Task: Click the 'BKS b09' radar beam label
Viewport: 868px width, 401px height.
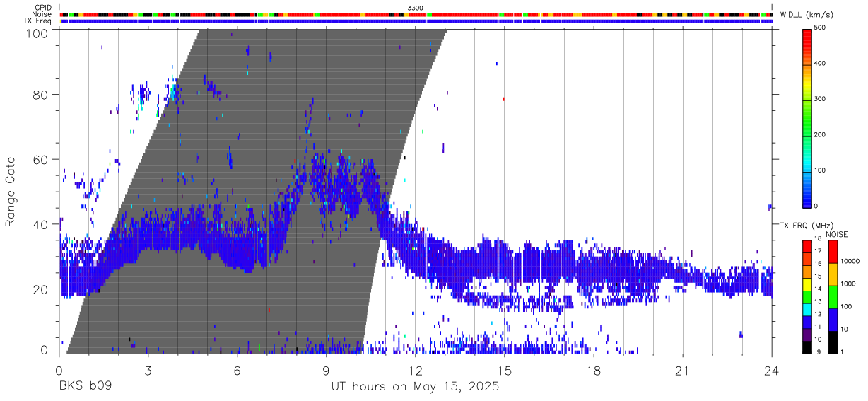Action: (85, 387)
